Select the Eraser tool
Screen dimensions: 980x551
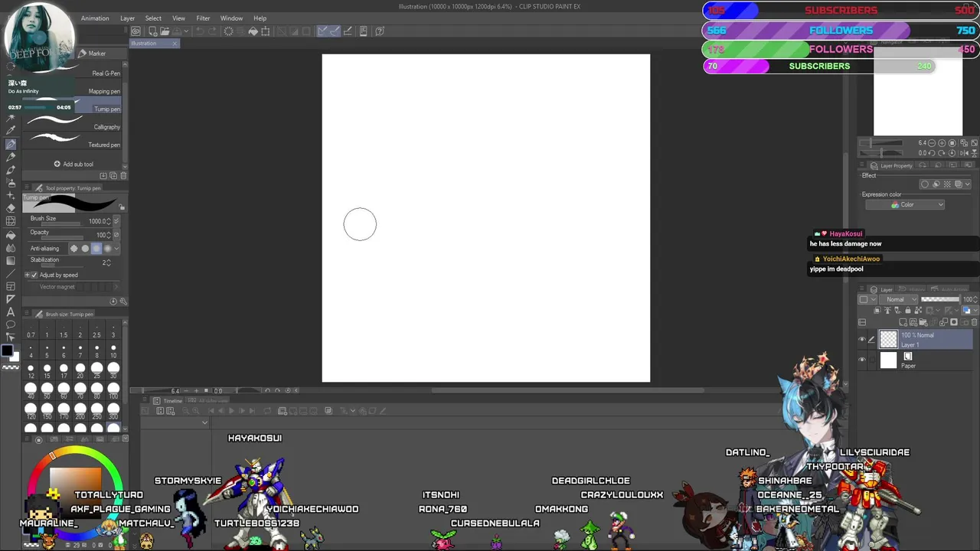tap(11, 208)
